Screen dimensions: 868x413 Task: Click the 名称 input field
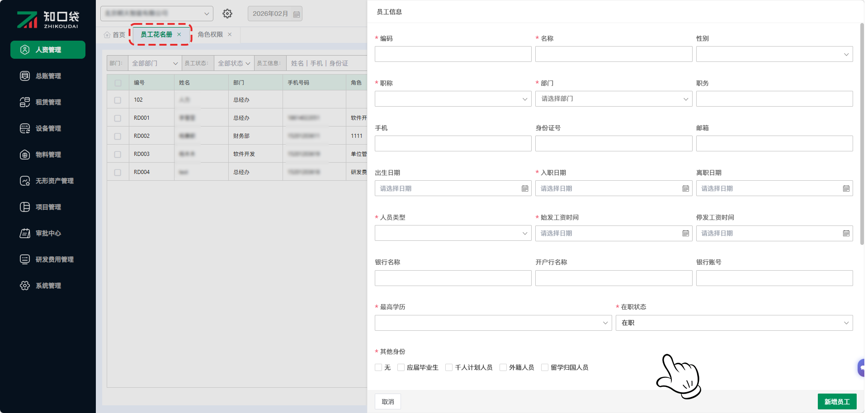pyautogui.click(x=613, y=54)
